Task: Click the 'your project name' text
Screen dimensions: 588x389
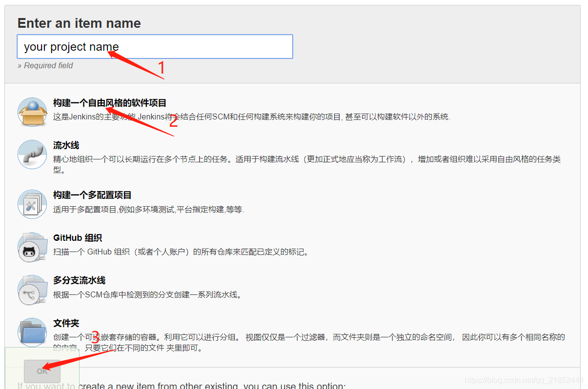Action: pyautogui.click(x=70, y=46)
